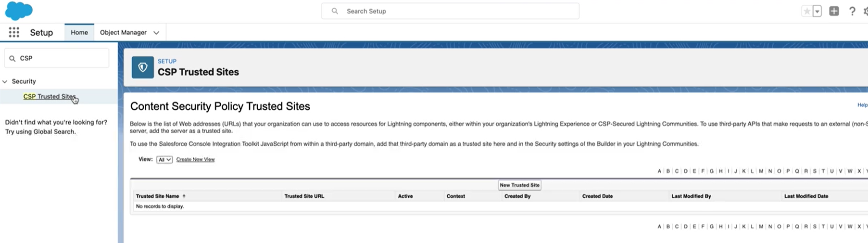Click the sort arrow next to Trusted Site Name

pyautogui.click(x=184, y=196)
